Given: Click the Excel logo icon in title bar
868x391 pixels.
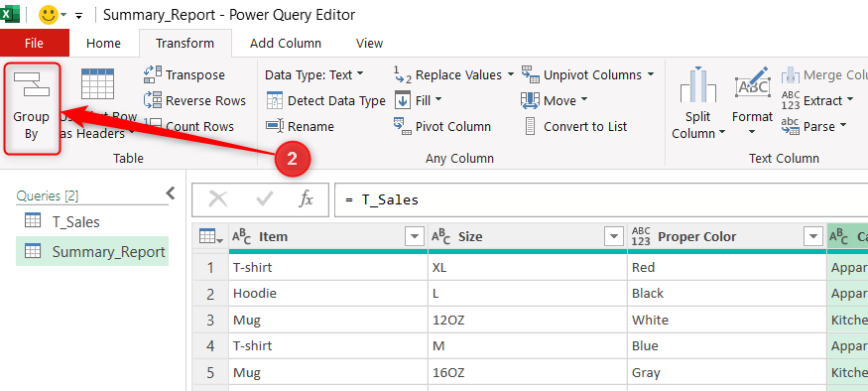Looking at the screenshot, I should (x=9, y=14).
